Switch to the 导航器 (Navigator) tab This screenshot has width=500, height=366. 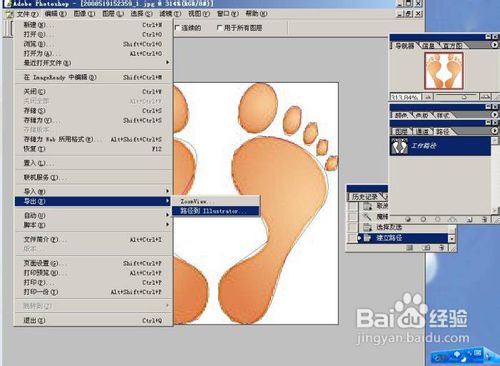(404, 46)
